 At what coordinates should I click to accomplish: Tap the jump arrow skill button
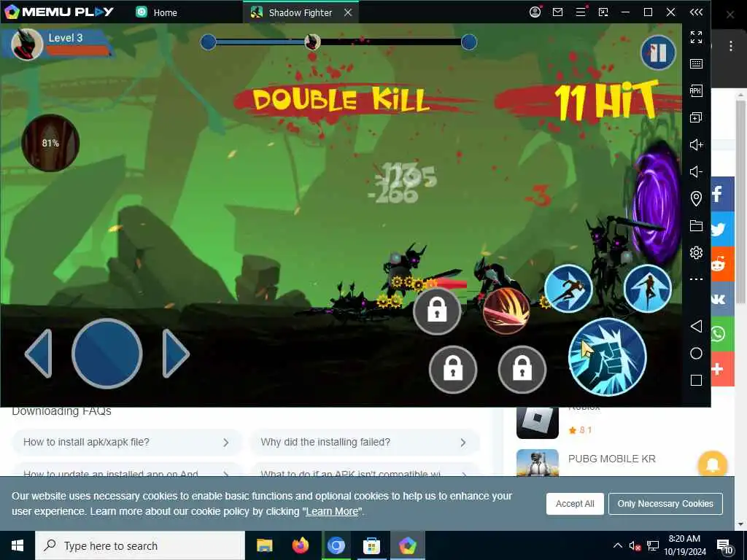[x=648, y=288]
